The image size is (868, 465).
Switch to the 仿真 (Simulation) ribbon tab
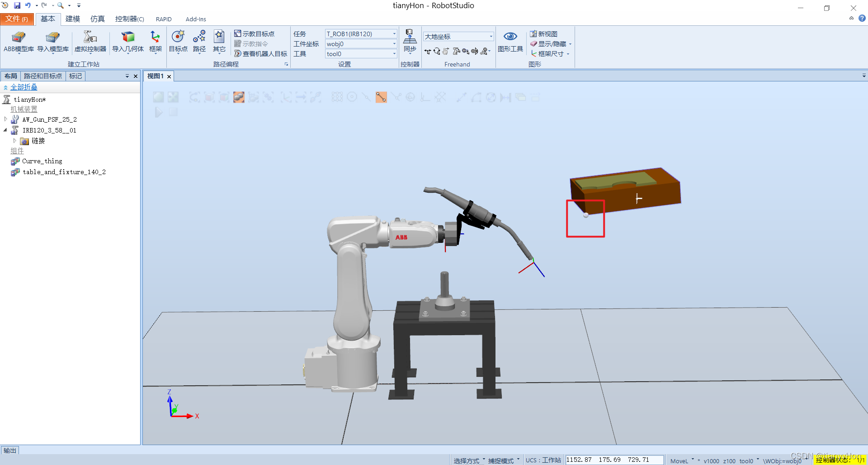pos(97,19)
